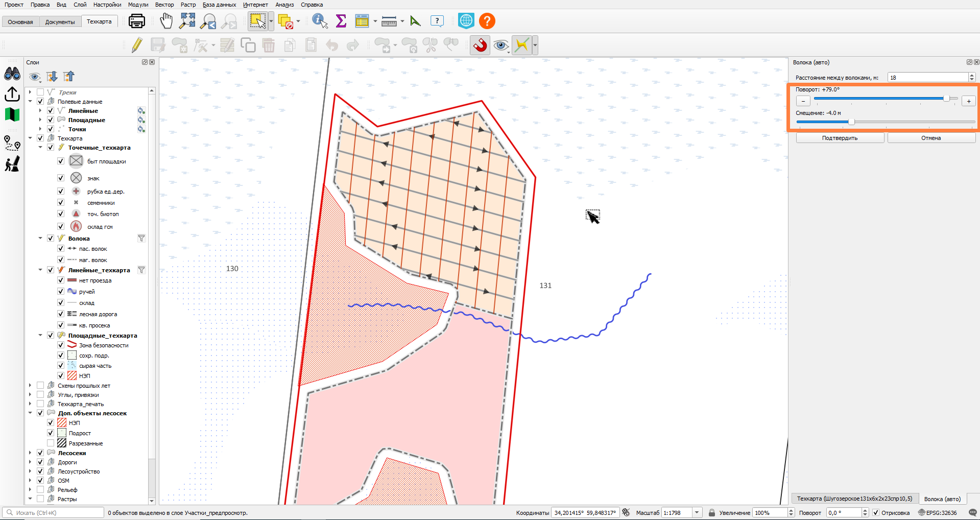
Task: Switch to the Документы tab
Action: [60, 22]
